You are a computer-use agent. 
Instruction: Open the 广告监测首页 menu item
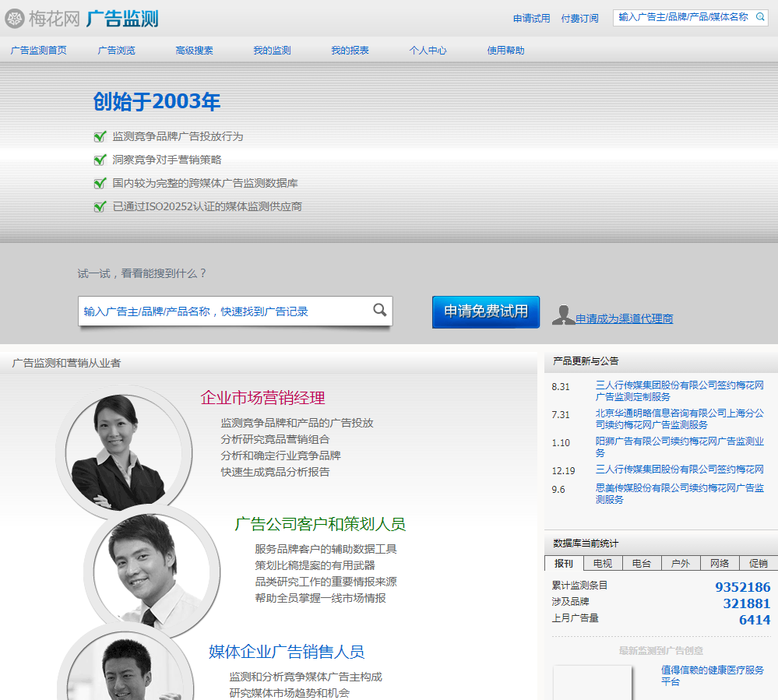39,50
